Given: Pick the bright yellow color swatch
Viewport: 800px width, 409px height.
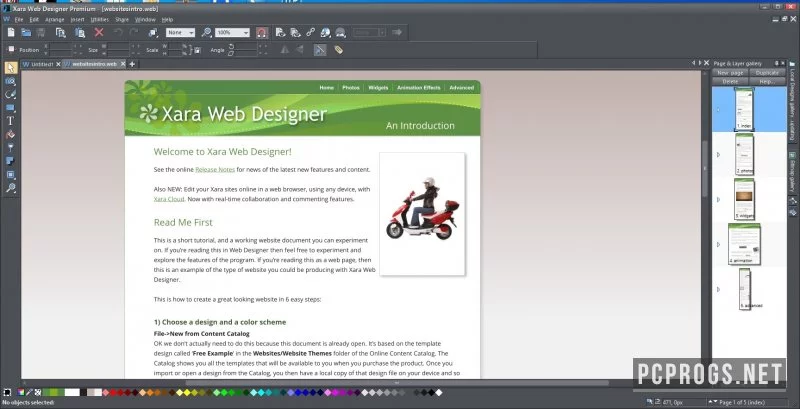Looking at the screenshot, I should click(x=187, y=392).
